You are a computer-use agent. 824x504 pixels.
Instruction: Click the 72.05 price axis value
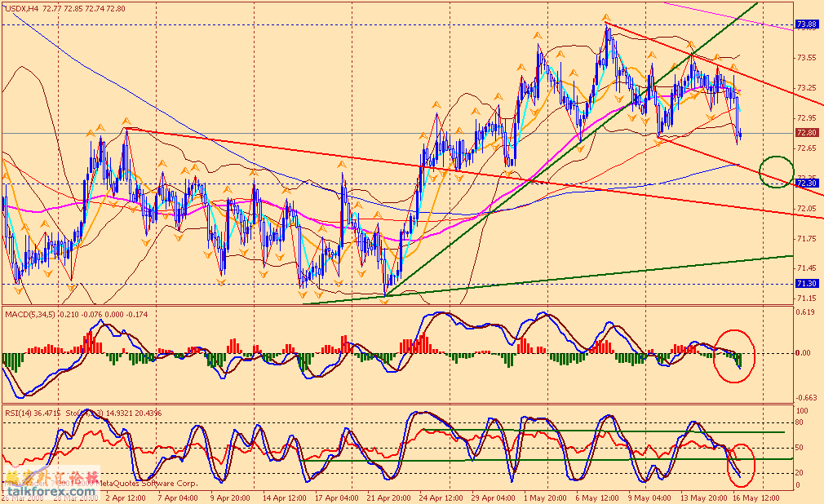click(x=807, y=209)
